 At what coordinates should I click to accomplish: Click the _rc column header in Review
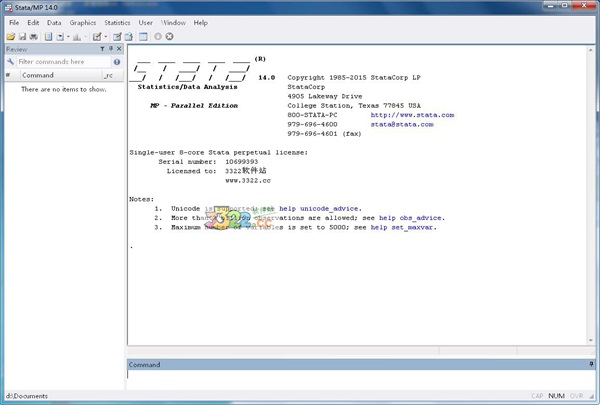(113, 75)
